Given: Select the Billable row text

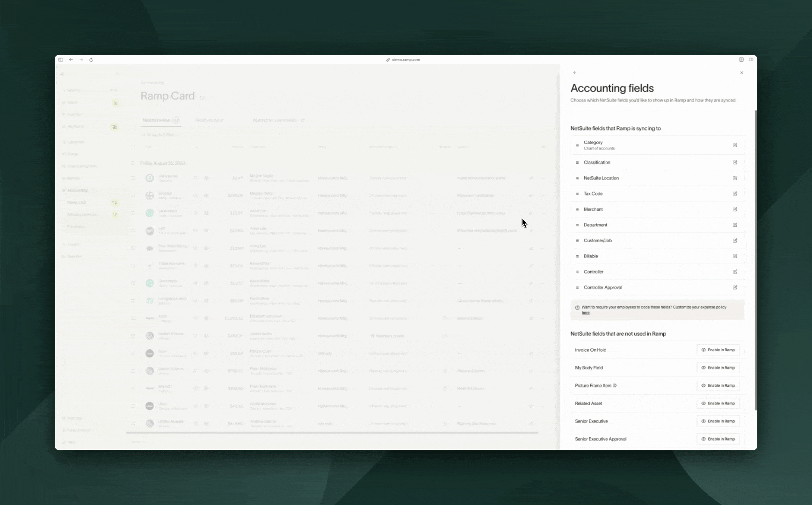Looking at the screenshot, I should tap(591, 256).
